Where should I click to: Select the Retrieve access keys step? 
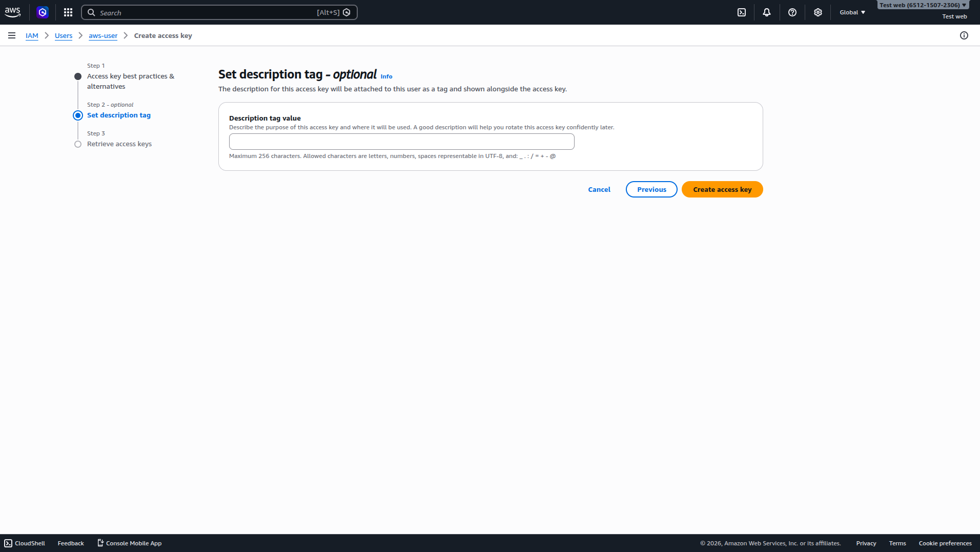point(119,144)
